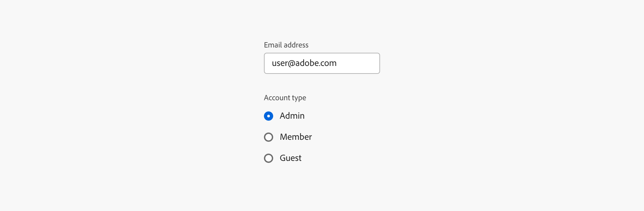Click the "Account type" group label
The height and width of the screenshot is (211, 644).
point(285,98)
